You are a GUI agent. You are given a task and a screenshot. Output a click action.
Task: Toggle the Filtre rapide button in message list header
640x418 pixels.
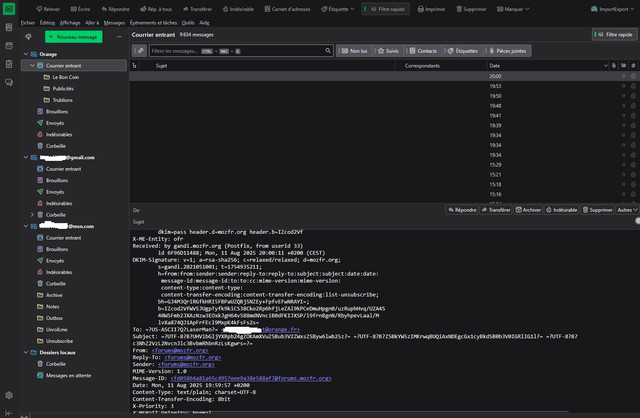[614, 35]
